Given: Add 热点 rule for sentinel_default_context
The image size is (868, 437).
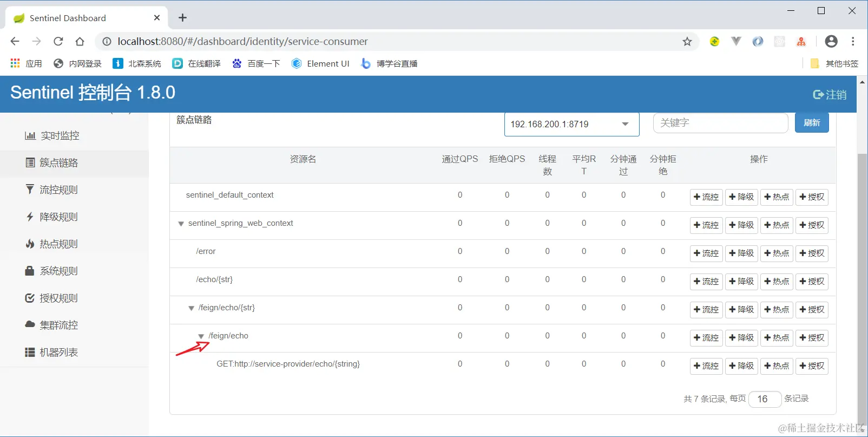Looking at the screenshot, I should 777,197.
